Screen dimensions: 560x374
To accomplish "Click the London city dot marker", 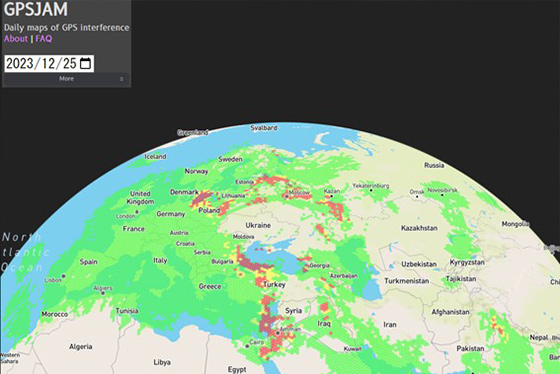I will coord(137,212).
